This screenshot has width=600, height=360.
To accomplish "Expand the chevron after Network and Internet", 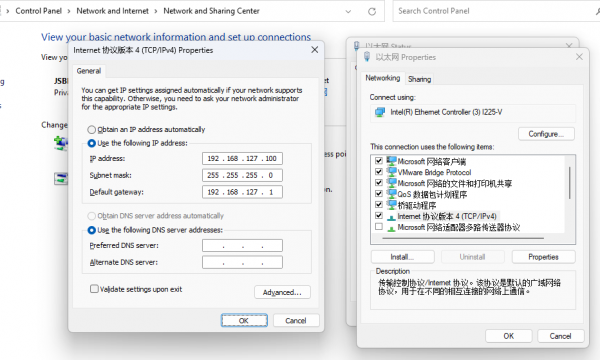I will pyautogui.click(x=156, y=11).
